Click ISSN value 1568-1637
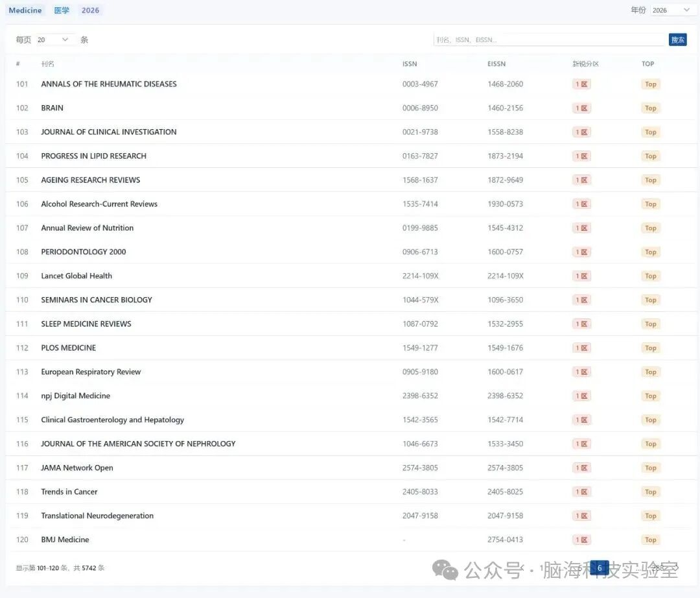Viewport: 700px width, 598px height. click(x=420, y=180)
